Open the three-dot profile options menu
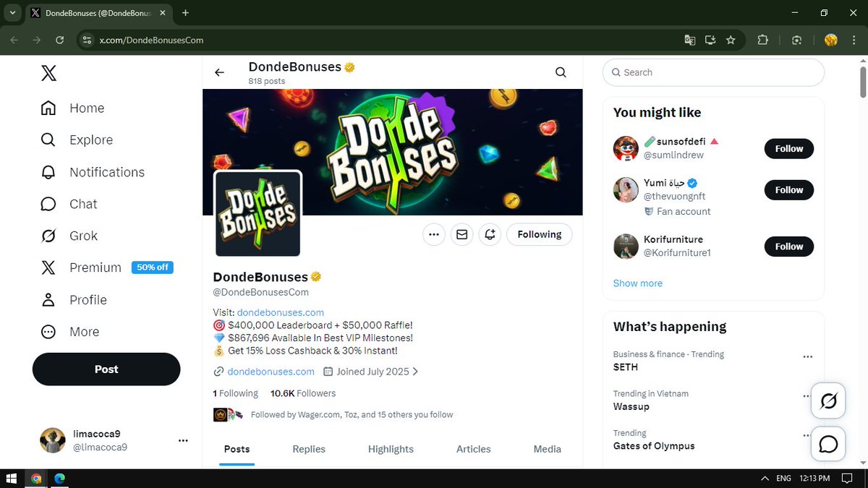 tap(434, 234)
